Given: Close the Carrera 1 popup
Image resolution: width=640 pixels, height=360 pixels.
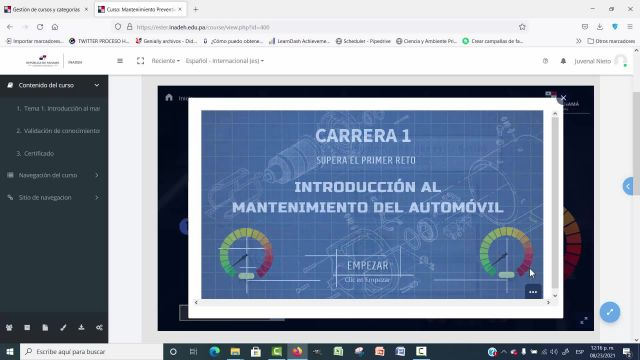Looking at the screenshot, I should pos(563,98).
